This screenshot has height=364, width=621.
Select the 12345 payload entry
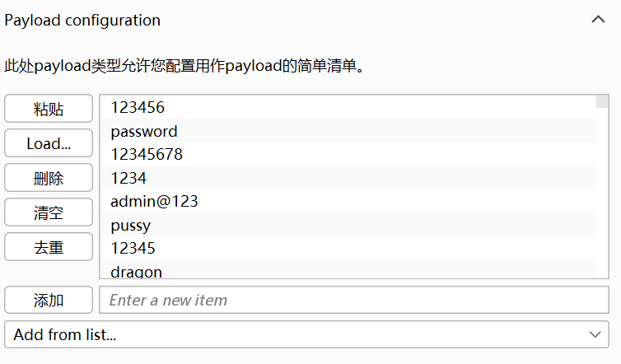348,248
